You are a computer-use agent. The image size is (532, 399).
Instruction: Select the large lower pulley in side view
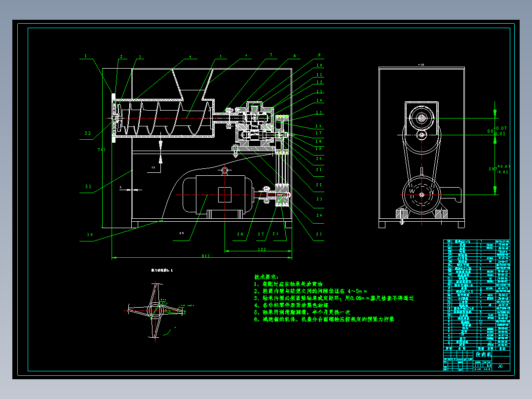[421, 195]
